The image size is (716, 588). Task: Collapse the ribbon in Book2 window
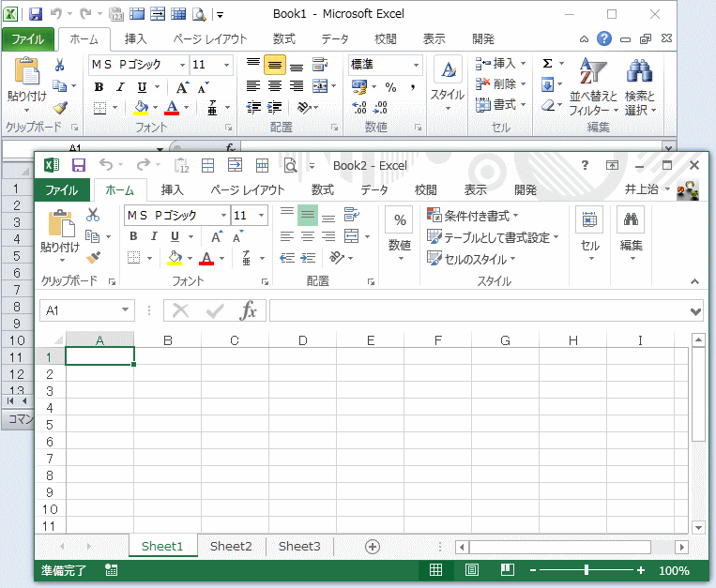(694, 281)
